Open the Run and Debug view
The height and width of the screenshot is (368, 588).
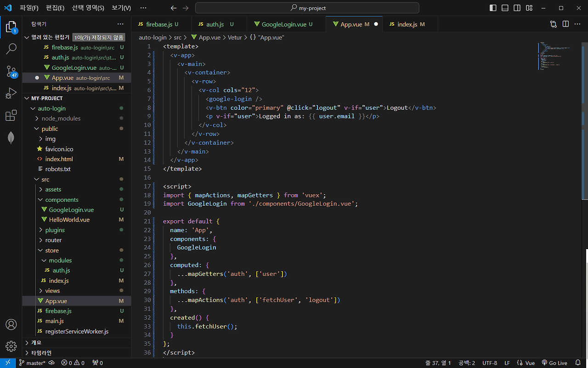11,93
